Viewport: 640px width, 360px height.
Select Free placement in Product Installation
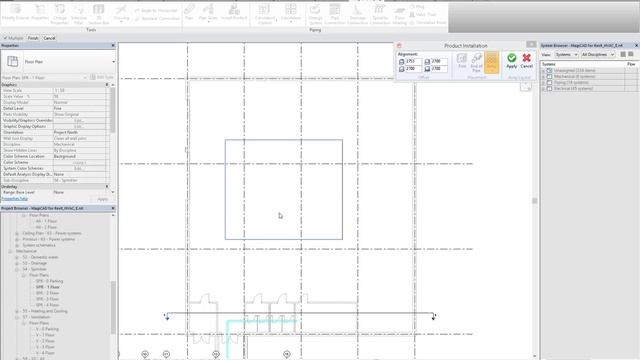pos(462,60)
